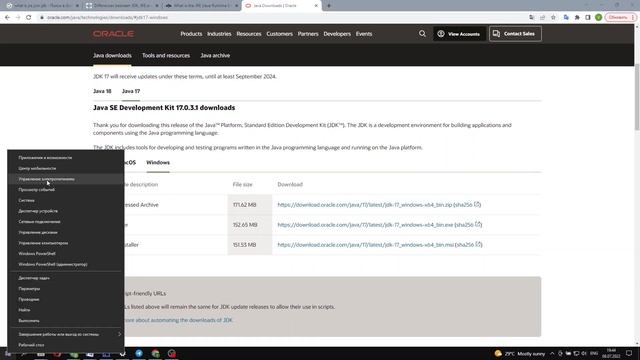
Task: Choose Run in the context menu
Action: pos(65,320)
